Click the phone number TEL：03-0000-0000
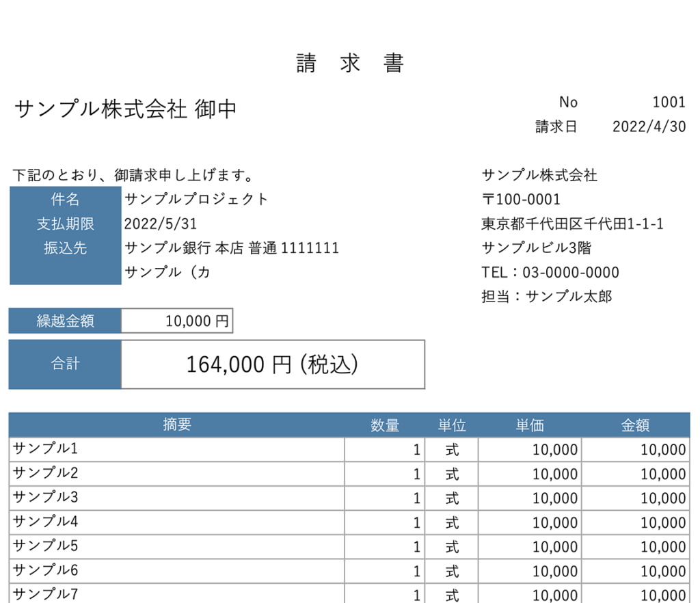The height and width of the screenshot is (603, 700). pyautogui.click(x=550, y=272)
